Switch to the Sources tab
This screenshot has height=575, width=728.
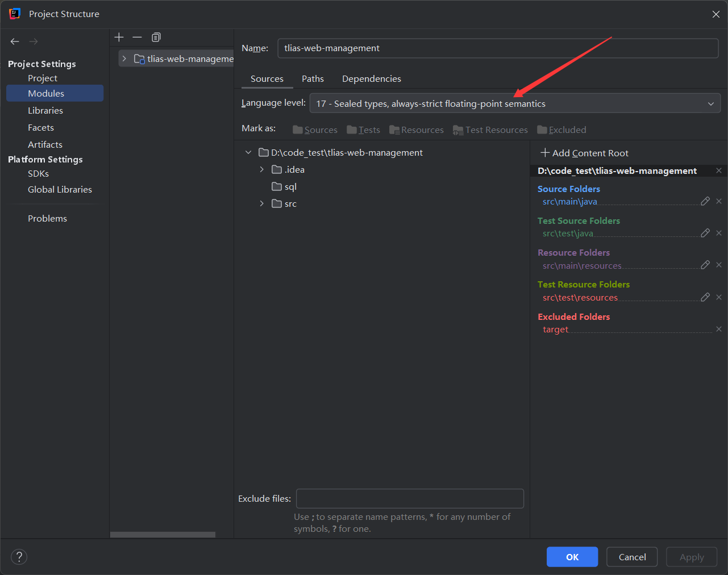pos(267,78)
